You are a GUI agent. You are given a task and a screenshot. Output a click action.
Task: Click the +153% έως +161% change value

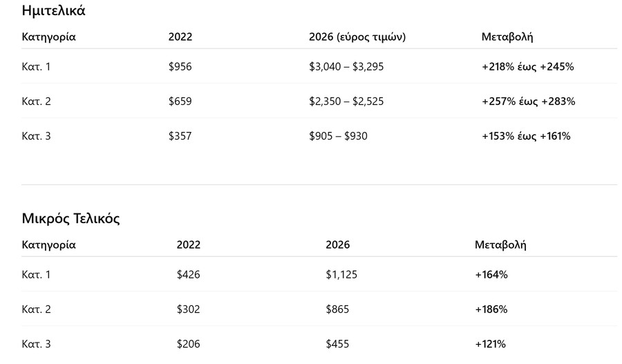point(526,136)
